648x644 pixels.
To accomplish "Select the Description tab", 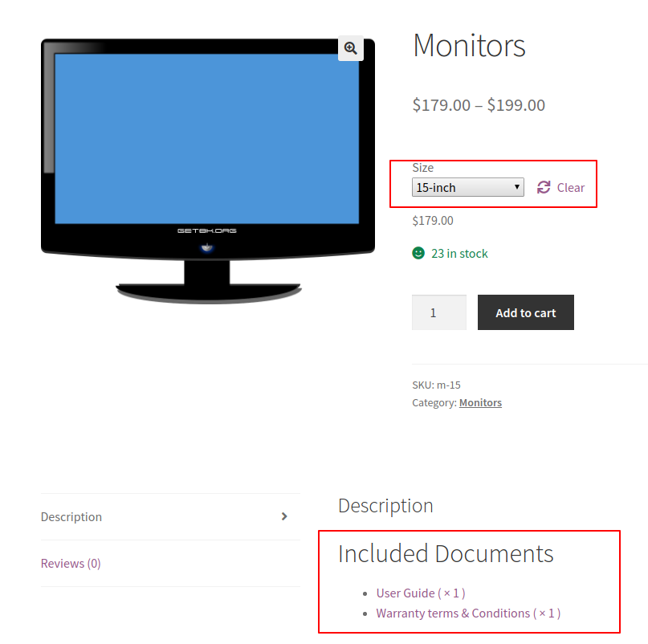I will point(71,517).
